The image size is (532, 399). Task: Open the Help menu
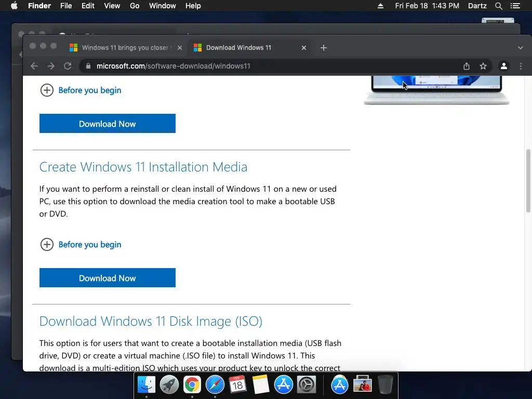pyautogui.click(x=193, y=6)
